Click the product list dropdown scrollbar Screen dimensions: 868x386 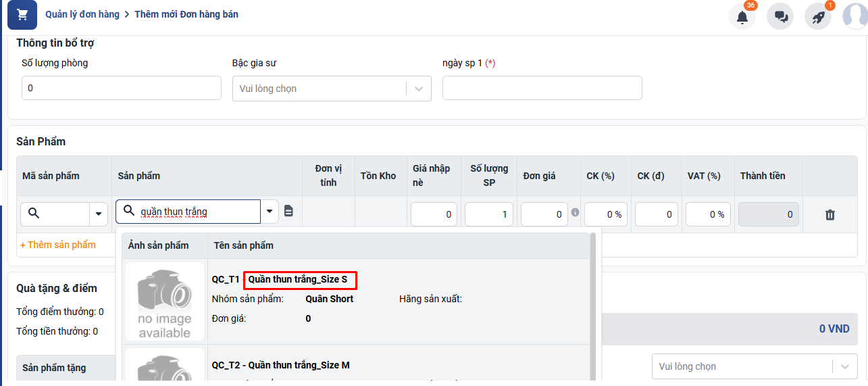point(593,304)
